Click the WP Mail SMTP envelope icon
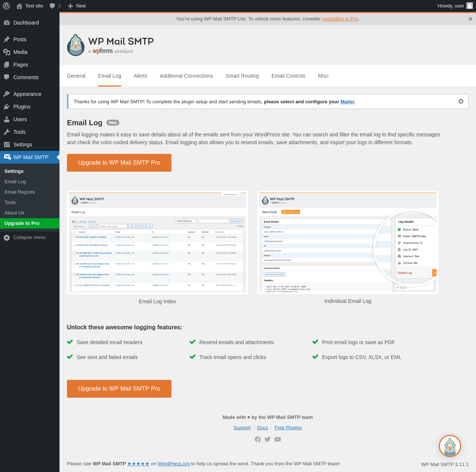The width and height of the screenshot is (476, 472). tap(7, 157)
